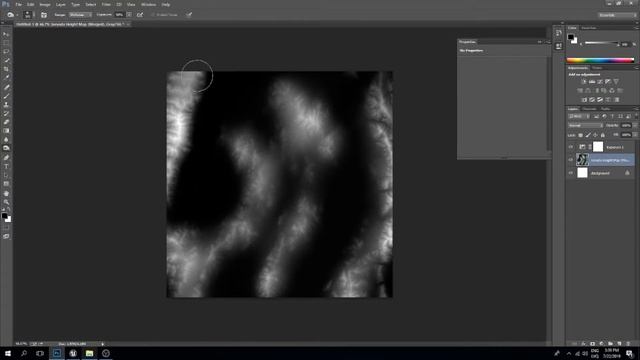Select the Rectangular Marquee tool
The height and width of the screenshot is (360, 640).
[x=6, y=43]
